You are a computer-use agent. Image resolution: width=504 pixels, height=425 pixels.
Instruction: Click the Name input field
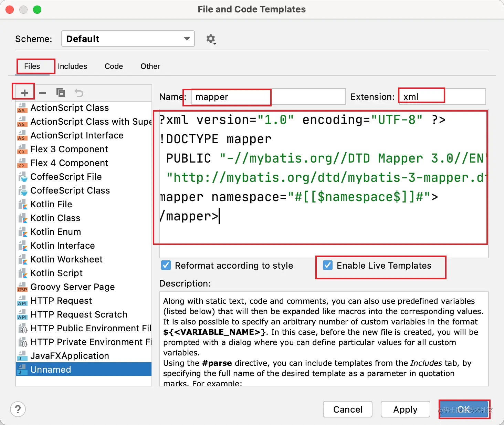[268, 96]
